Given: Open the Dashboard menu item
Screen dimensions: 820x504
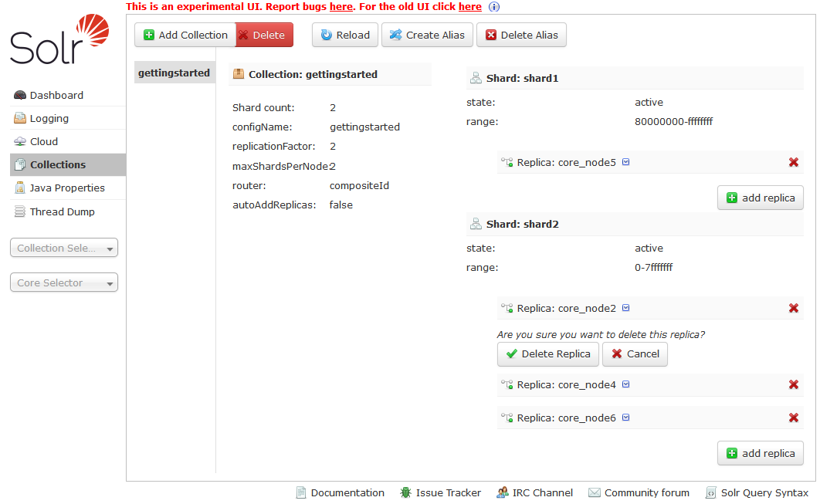Looking at the screenshot, I should click(x=56, y=95).
